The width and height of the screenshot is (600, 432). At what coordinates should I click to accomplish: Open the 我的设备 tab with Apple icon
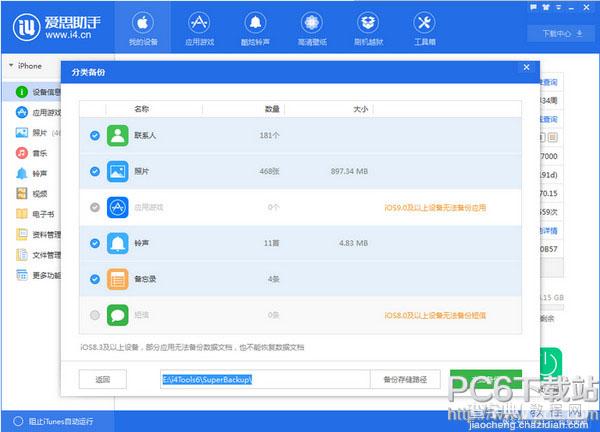[x=143, y=28]
